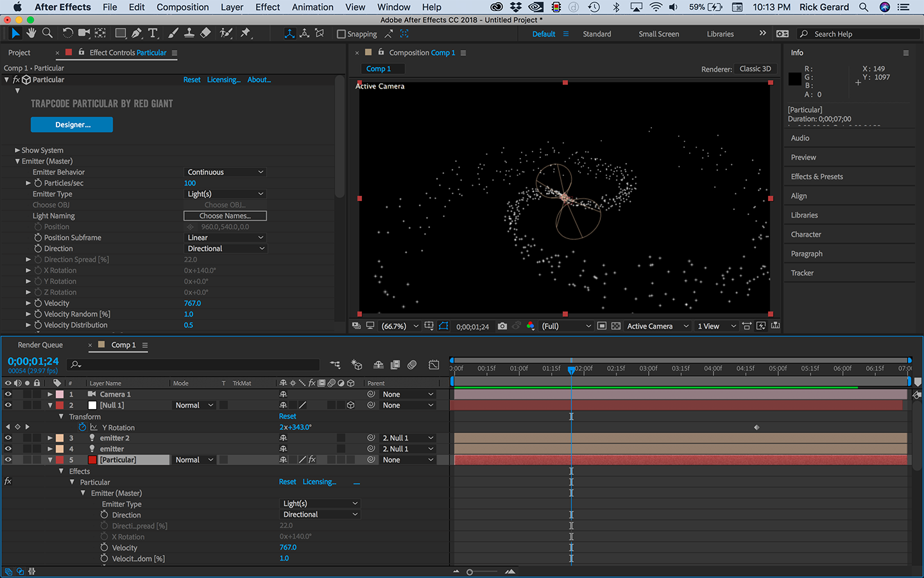Viewport: 924px width, 578px height.
Task: Open Show Channel color management icon
Action: click(531, 326)
